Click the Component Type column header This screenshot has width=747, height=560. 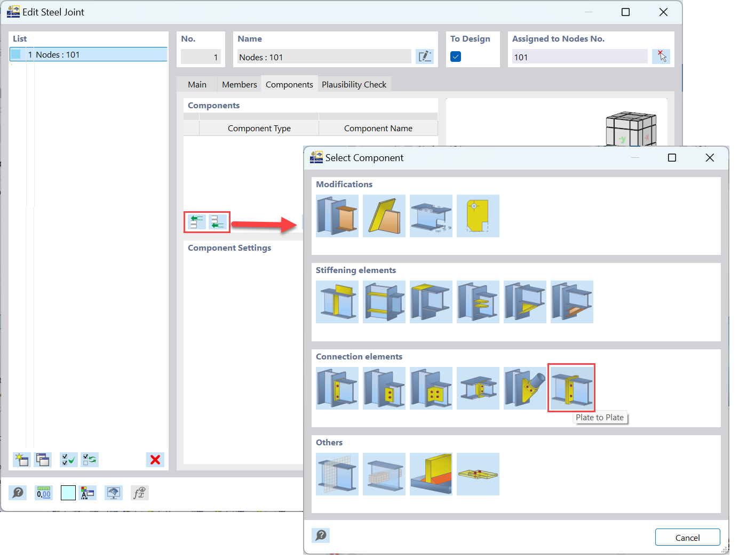[259, 128]
